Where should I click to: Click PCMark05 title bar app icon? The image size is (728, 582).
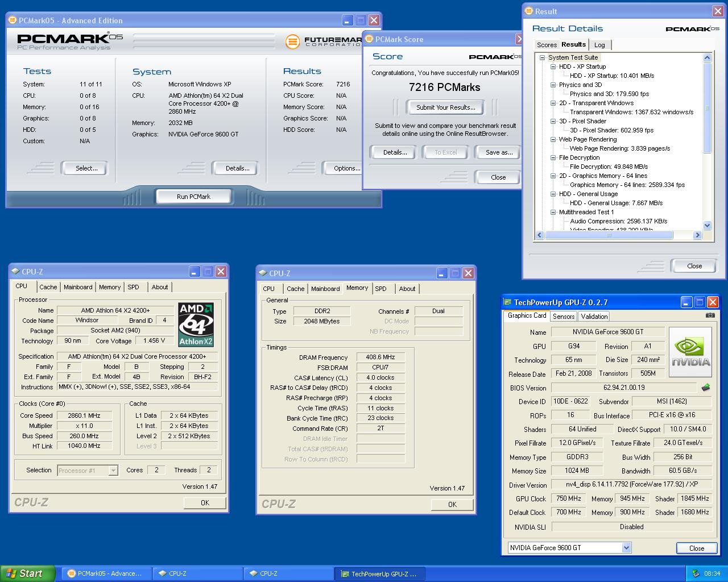[x=13, y=20]
